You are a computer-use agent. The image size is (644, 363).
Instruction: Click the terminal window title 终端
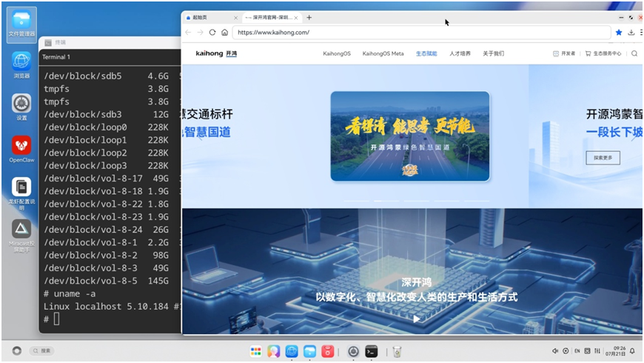coord(61,42)
